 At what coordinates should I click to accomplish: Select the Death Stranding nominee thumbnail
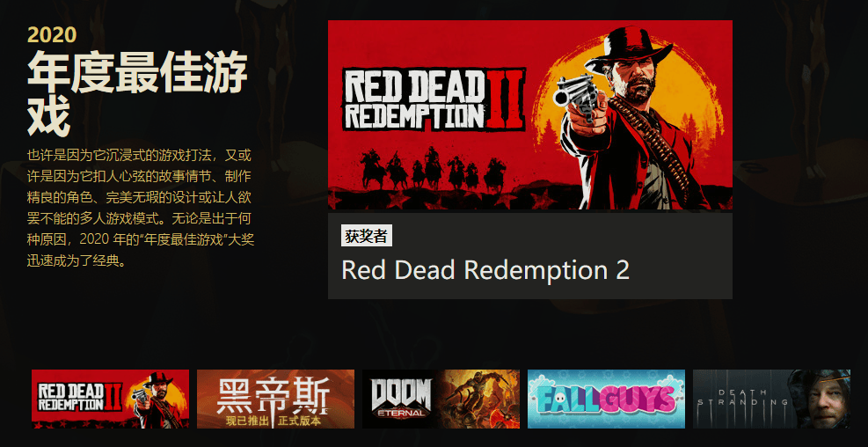[771, 399]
